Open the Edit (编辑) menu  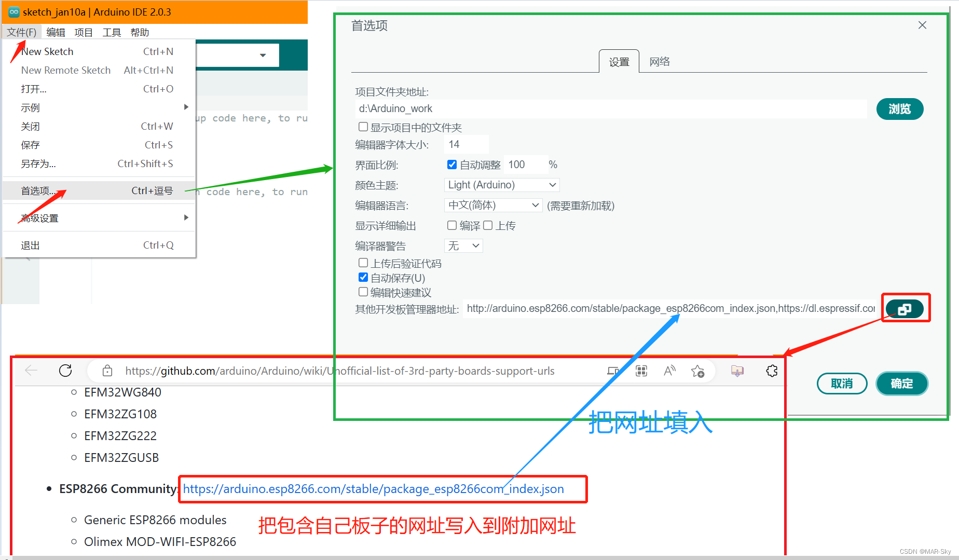pos(56,32)
